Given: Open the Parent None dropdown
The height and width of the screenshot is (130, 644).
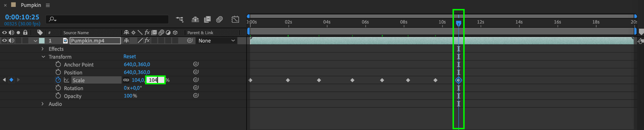Looking at the screenshot, I should click(x=217, y=41).
